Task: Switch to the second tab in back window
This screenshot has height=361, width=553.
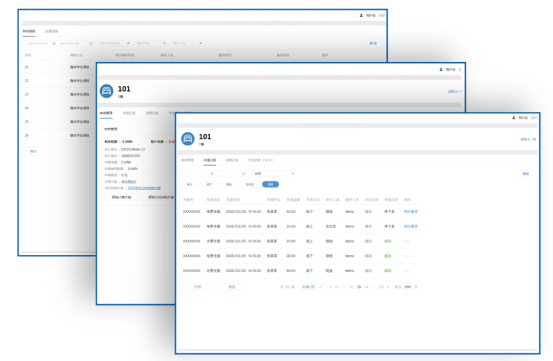Action: click(51, 31)
